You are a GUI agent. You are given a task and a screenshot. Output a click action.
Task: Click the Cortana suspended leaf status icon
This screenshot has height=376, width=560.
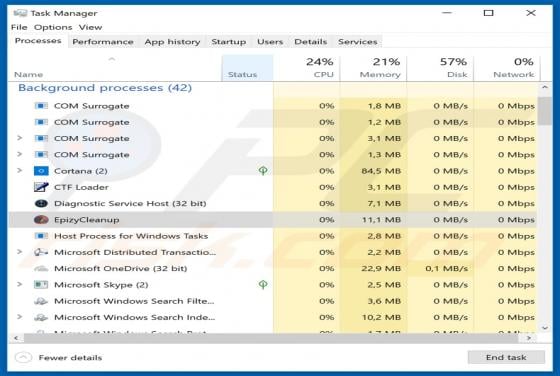click(263, 171)
